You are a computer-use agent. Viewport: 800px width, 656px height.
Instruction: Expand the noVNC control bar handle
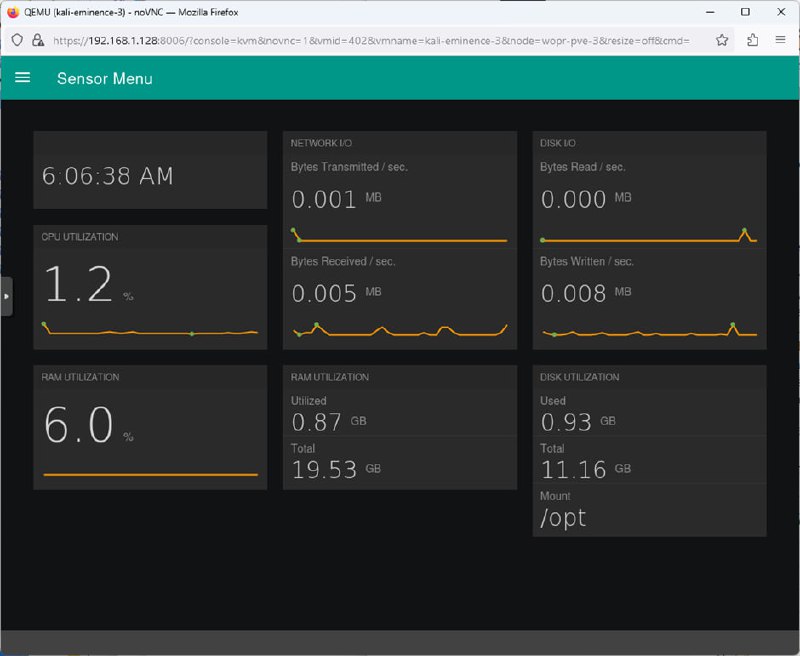(6, 297)
